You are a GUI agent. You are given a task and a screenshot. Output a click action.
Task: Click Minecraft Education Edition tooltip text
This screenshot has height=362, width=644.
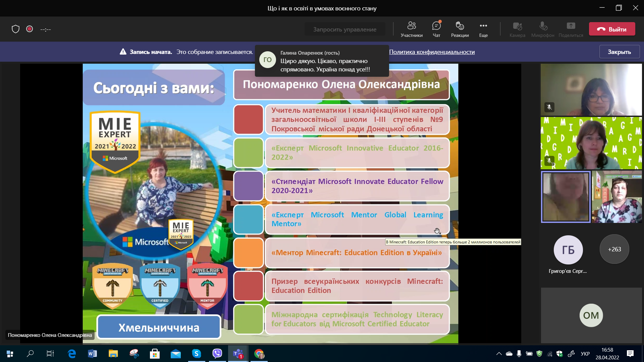(453, 242)
